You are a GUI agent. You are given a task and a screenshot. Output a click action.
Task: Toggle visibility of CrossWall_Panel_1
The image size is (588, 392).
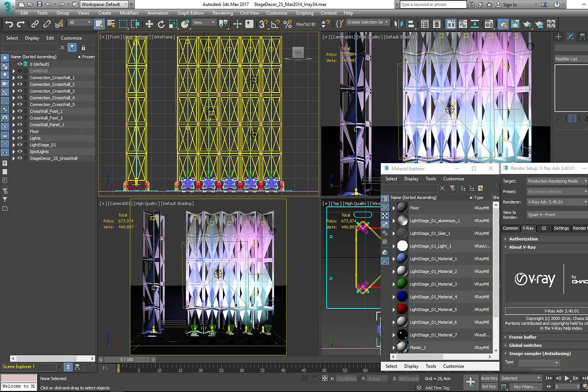click(20, 124)
